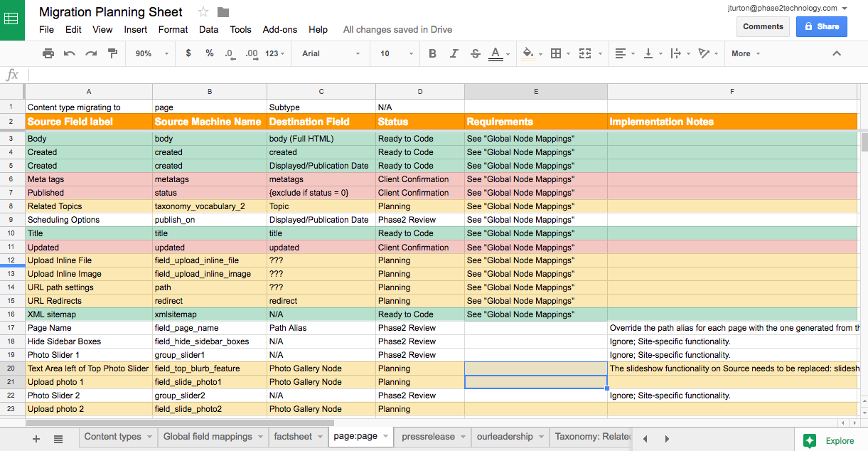Switch to the factsheet sheet
The height and width of the screenshot is (451, 868).
293,437
